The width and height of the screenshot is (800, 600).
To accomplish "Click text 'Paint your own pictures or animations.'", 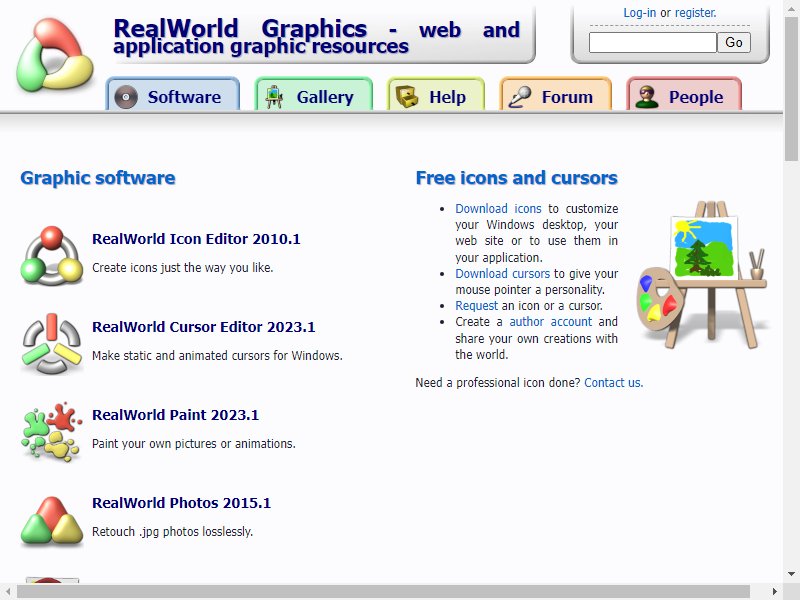I will pos(194,443).
